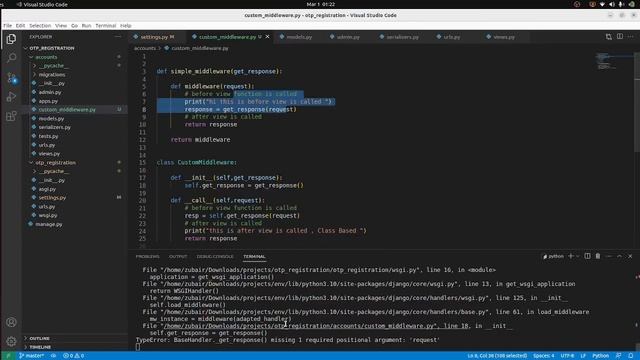The width and height of the screenshot is (640, 360).
Task: Switch to serializers.py editor tab
Action: coord(402,37)
